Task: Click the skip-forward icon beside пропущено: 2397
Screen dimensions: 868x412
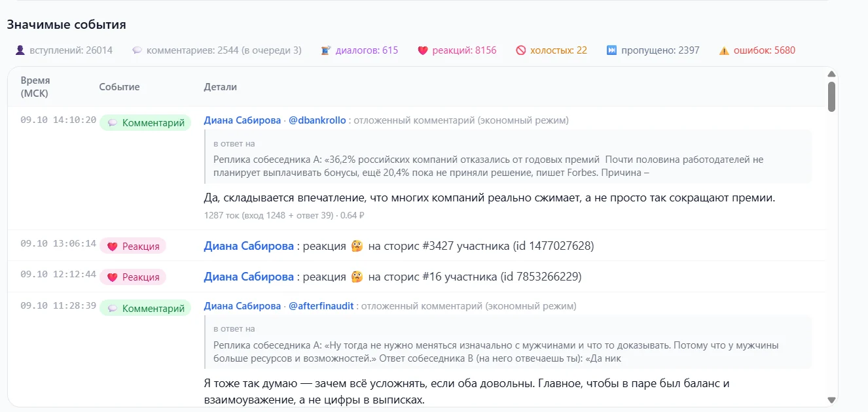Action: click(x=612, y=50)
